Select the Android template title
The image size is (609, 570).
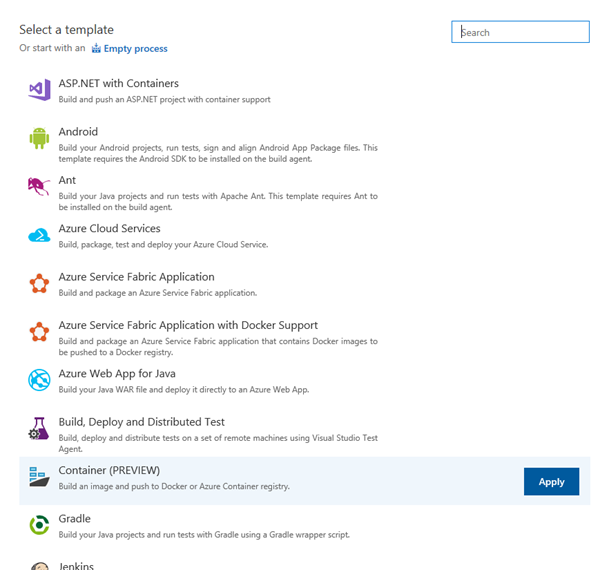[78, 132]
